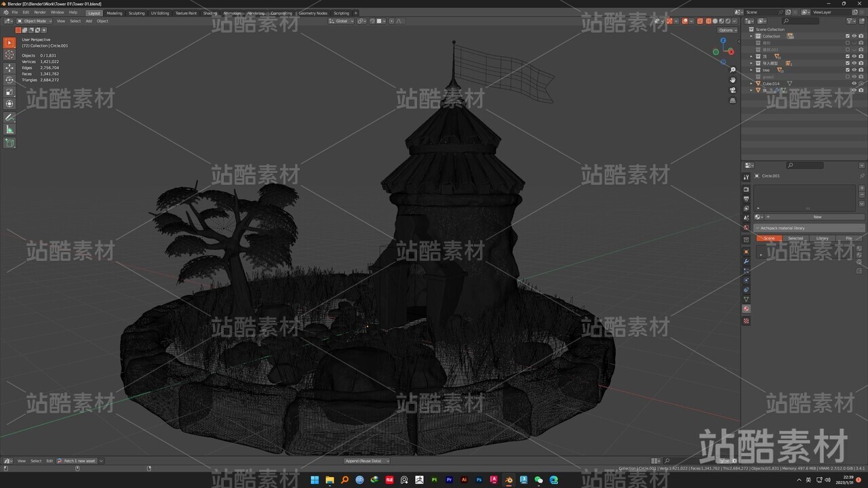This screenshot has height=488, width=868.
Task: Enable the grass1 collection checkbox
Action: pyautogui.click(x=847, y=77)
